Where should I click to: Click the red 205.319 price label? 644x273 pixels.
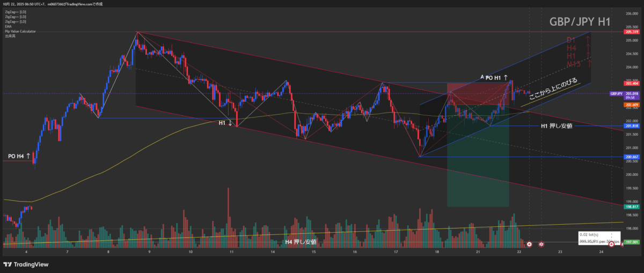631,32
